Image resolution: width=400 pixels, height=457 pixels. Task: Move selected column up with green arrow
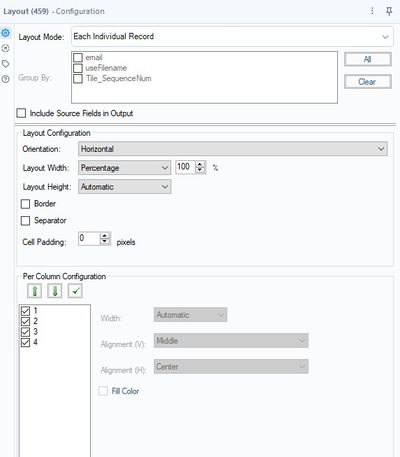[34, 291]
